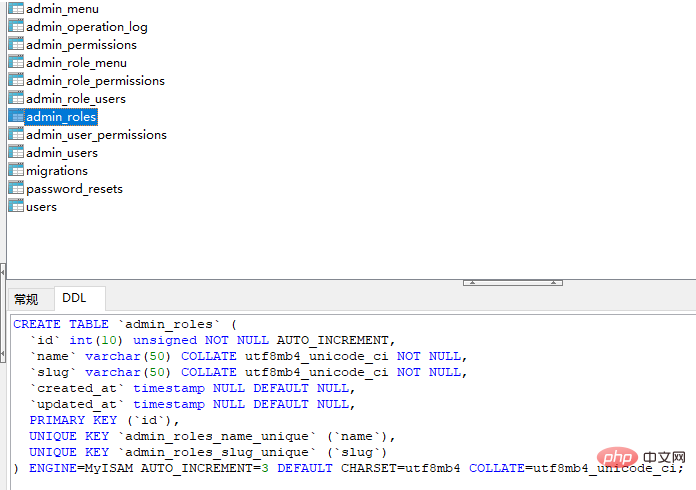Viewport: 696px width, 490px height.
Task: Switch to the 常规 tab
Action: point(26,299)
